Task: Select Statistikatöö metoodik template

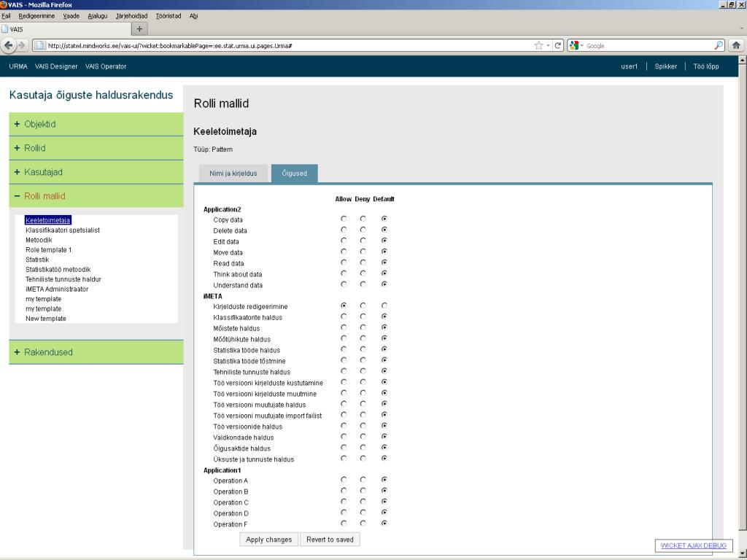Action: coord(58,270)
